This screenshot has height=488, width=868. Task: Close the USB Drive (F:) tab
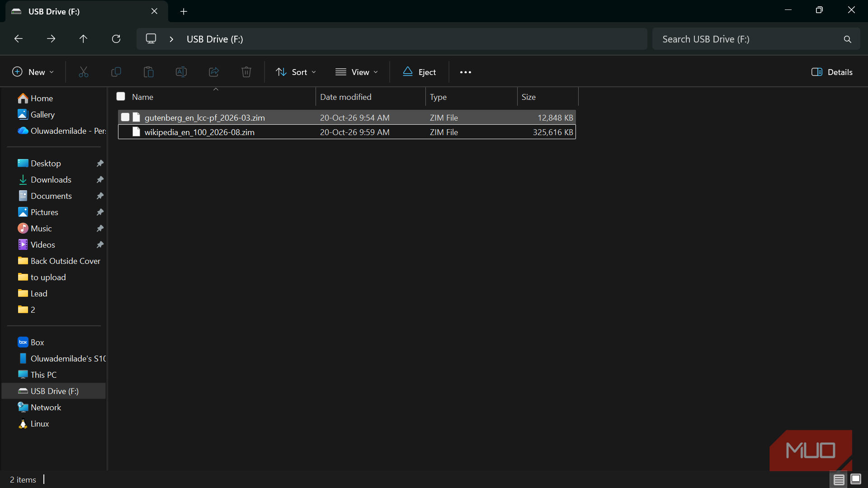coord(155,11)
